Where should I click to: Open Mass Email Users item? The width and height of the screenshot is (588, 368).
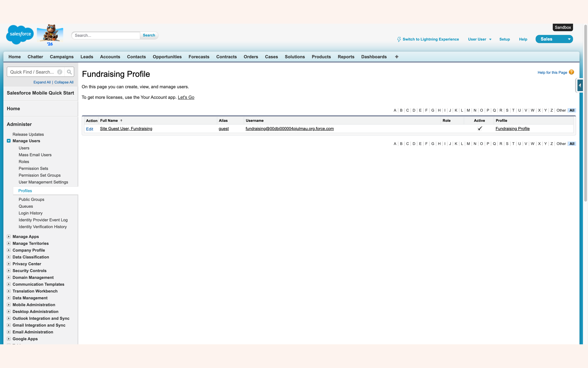35,155
